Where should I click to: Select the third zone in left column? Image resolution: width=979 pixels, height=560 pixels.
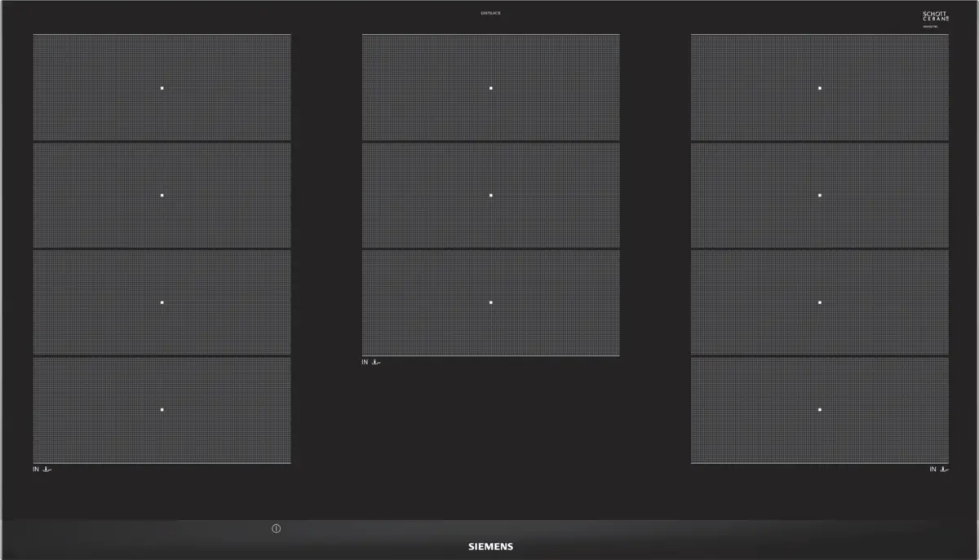click(x=162, y=302)
